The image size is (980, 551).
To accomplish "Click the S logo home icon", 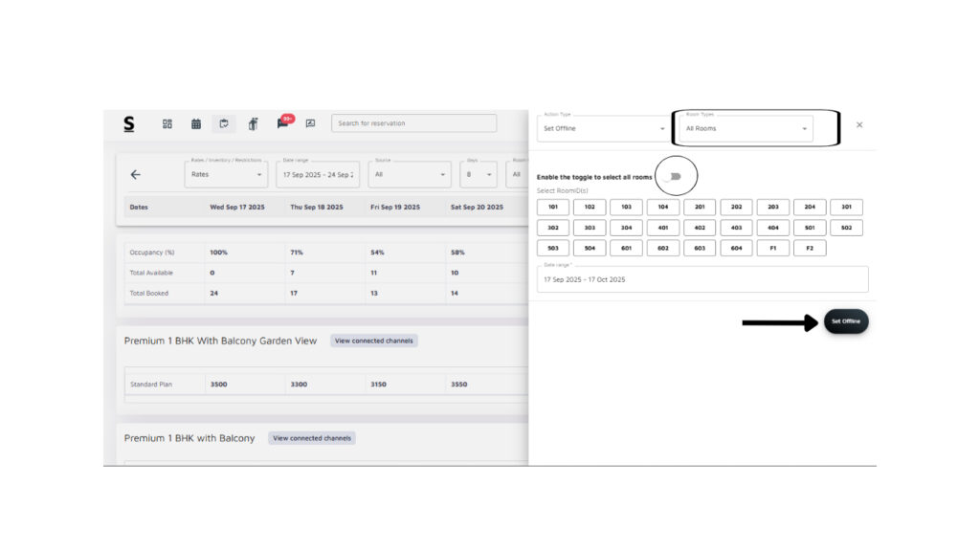I will pyautogui.click(x=129, y=123).
